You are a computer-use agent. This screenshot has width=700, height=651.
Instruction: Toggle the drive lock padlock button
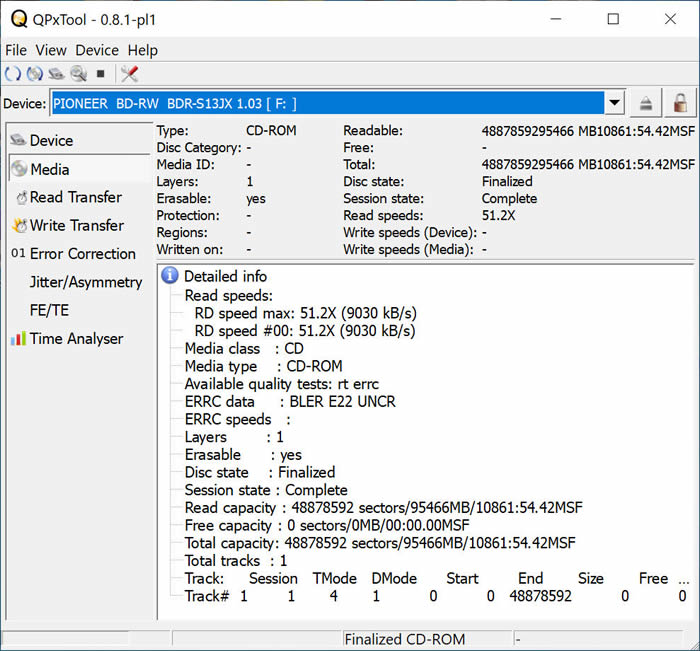[x=680, y=104]
